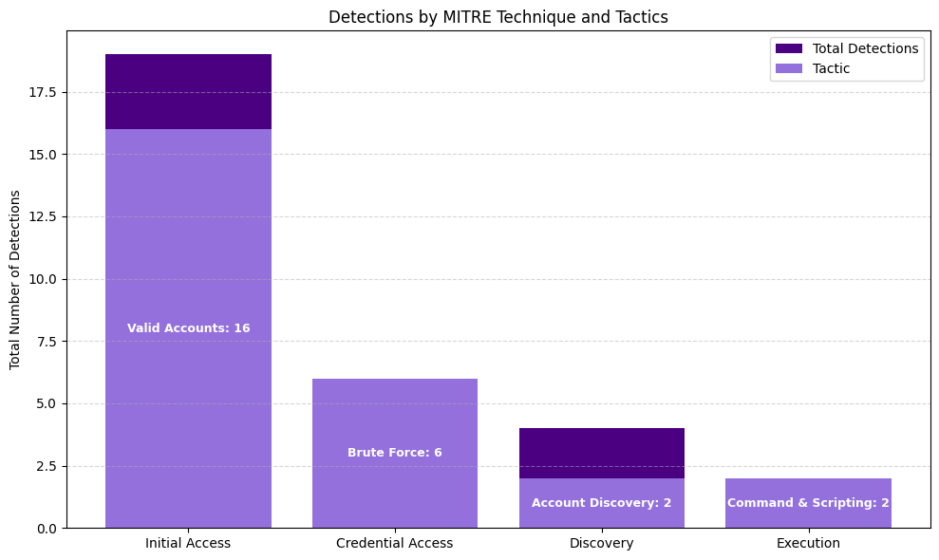The width and height of the screenshot is (939, 560).
Task: Click the 'Total Detections' legend label
Action: [x=865, y=48]
